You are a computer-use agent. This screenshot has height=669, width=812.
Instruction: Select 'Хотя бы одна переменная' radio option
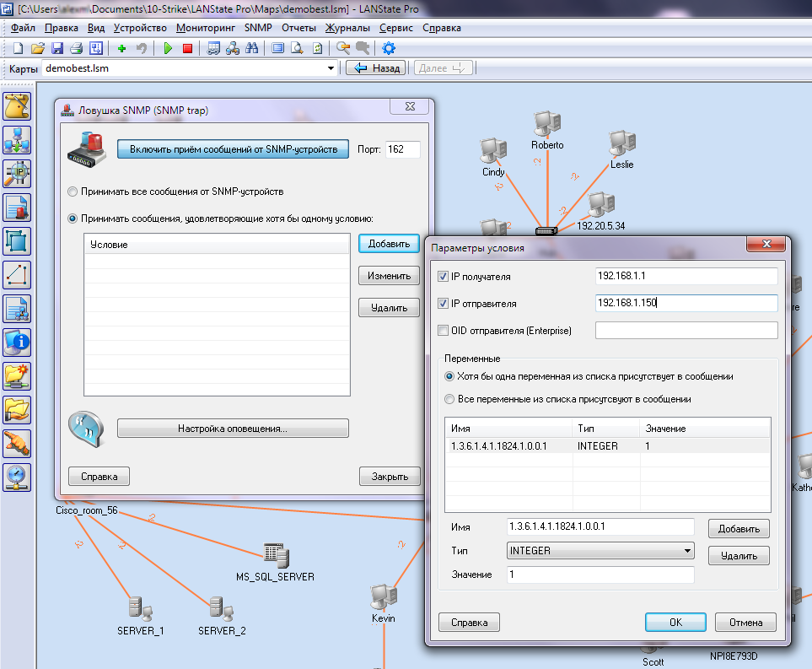pos(449,377)
